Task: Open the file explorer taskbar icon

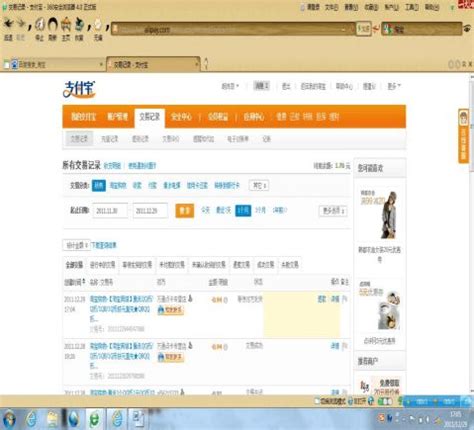Action: coord(52,420)
